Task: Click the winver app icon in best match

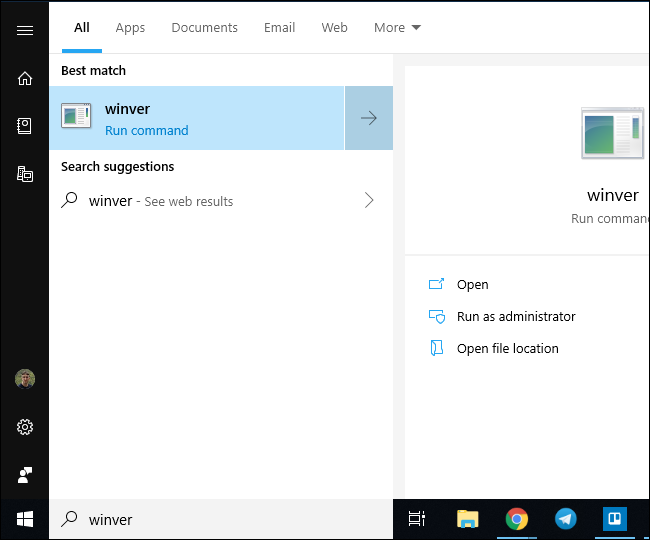Action: [x=76, y=115]
